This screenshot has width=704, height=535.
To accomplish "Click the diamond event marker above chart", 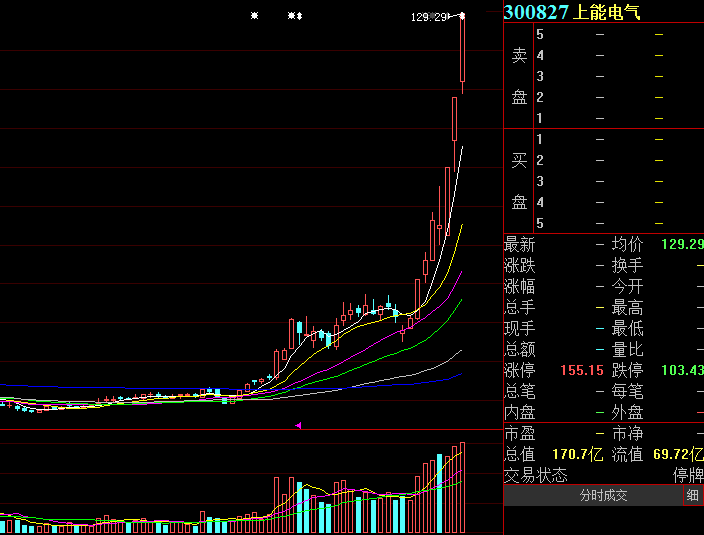I will coord(299,16).
